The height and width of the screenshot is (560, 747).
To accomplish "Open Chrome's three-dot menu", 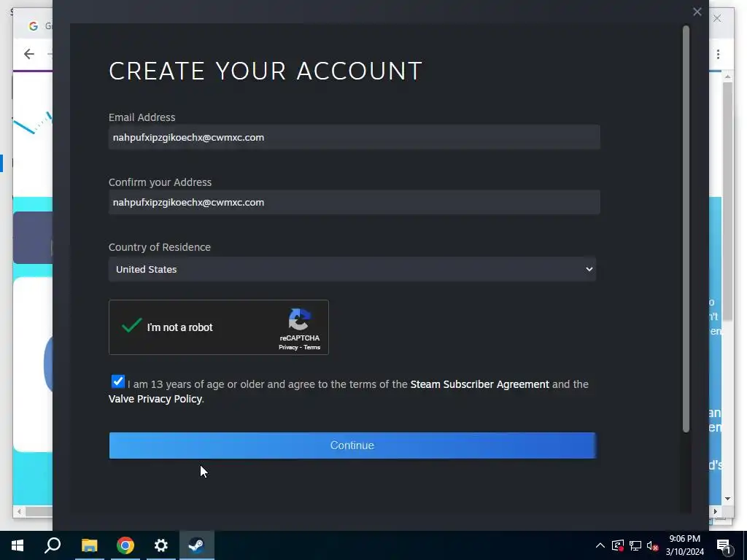I will 718,54.
